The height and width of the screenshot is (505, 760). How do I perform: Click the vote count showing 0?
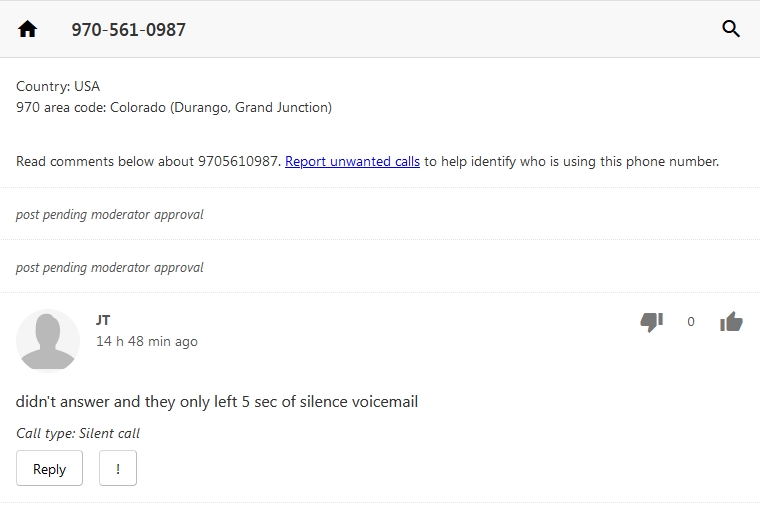(691, 322)
